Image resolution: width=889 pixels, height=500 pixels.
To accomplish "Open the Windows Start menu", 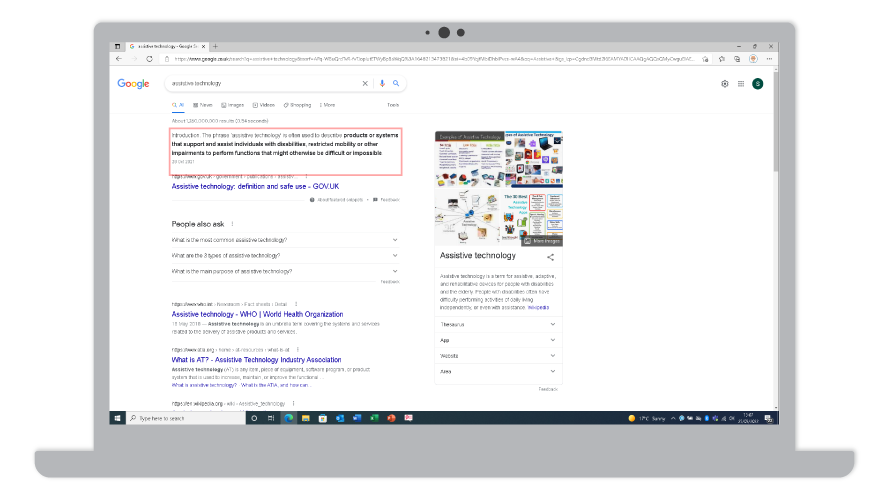I will pos(118,418).
